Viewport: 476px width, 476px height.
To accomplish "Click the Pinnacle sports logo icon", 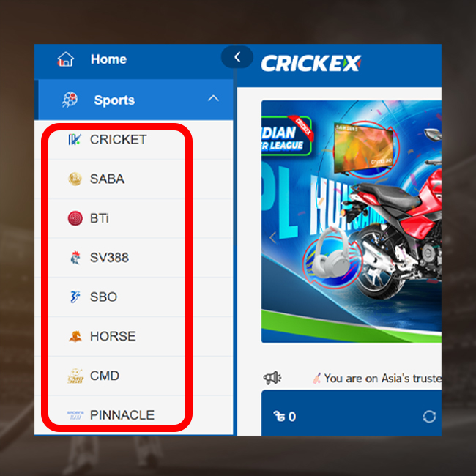I will (75, 415).
